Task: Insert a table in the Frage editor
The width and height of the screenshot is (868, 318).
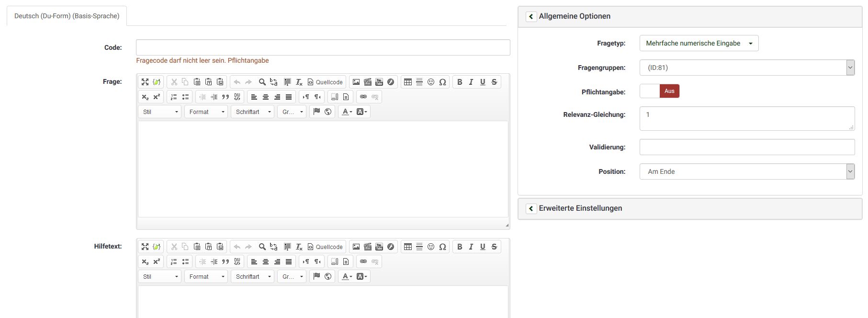Action: tap(408, 82)
